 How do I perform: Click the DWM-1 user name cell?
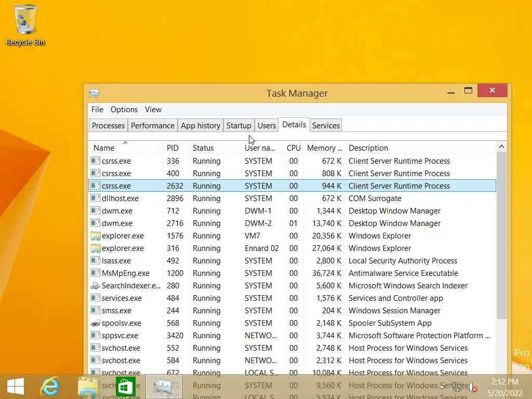[258, 211]
